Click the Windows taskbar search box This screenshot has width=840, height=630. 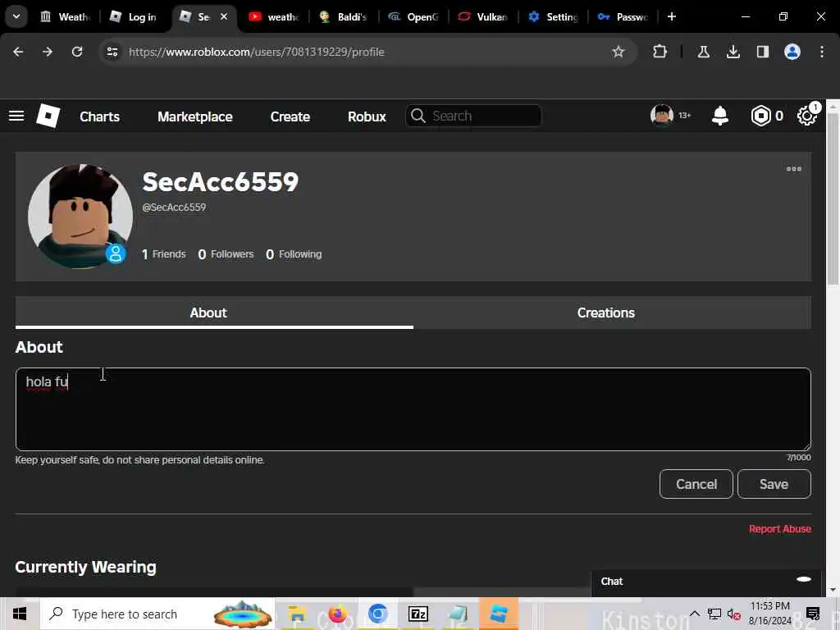point(157,614)
